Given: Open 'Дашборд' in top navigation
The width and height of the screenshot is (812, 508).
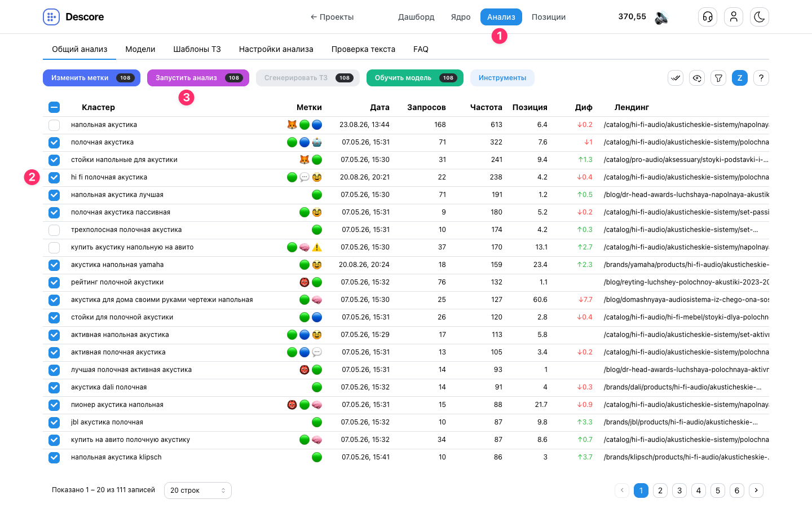Looking at the screenshot, I should 416,17.
